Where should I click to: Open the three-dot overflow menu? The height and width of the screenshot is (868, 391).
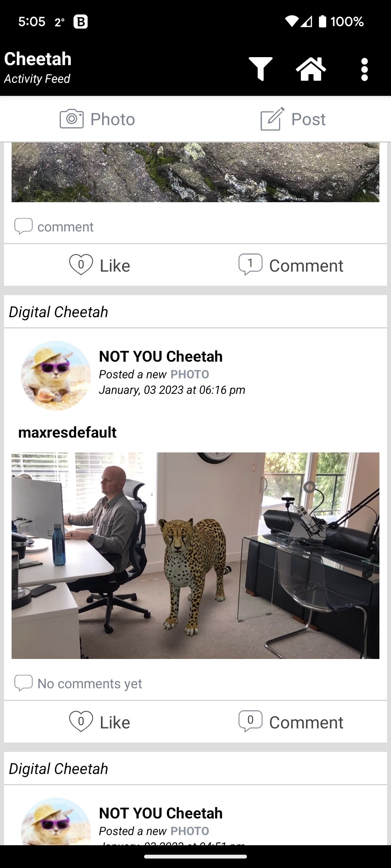click(x=365, y=69)
